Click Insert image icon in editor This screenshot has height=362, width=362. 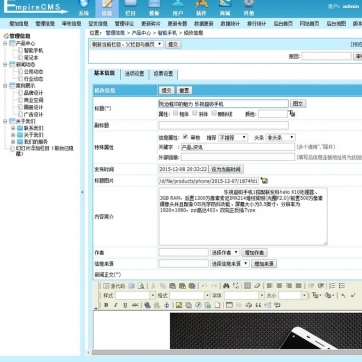[x=179, y=305]
